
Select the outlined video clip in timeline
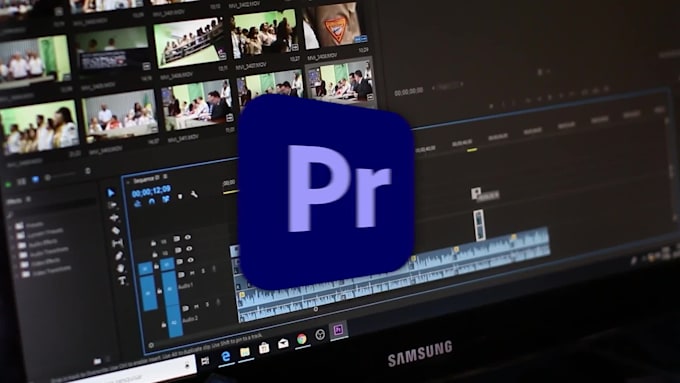tap(479, 225)
